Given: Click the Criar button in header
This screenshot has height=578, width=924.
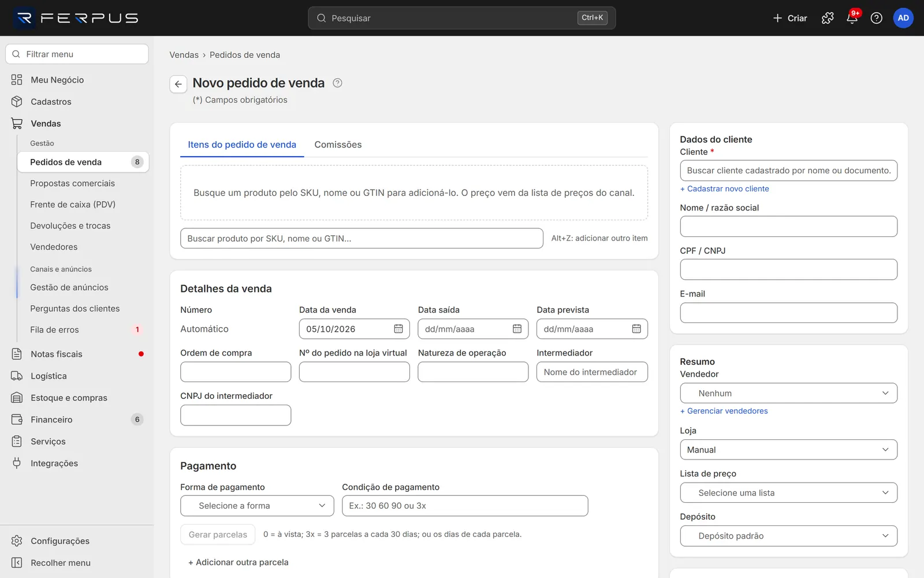Looking at the screenshot, I should [x=789, y=18].
